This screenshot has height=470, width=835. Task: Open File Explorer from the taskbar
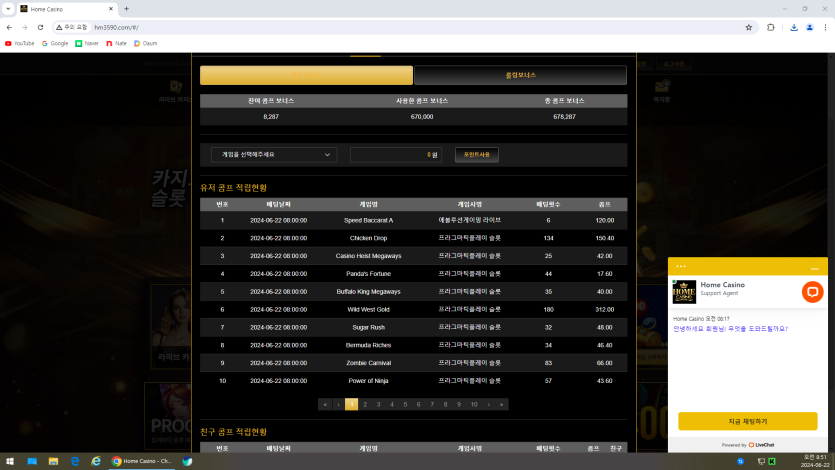click(x=53, y=461)
